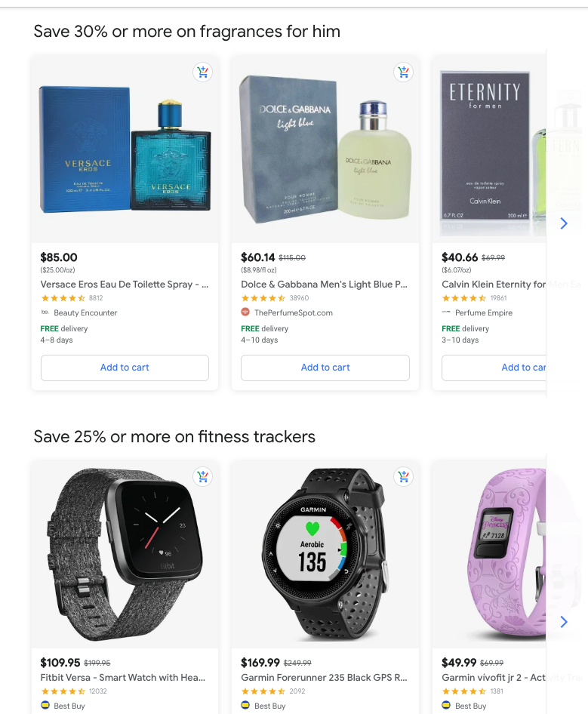Add Versace Eros to cart
Viewport: 588px width, 714px height.
tap(125, 368)
